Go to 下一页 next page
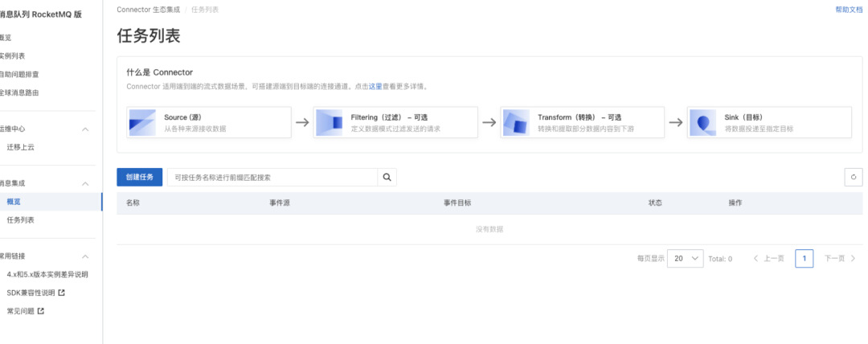868x344 pixels. (x=840, y=259)
